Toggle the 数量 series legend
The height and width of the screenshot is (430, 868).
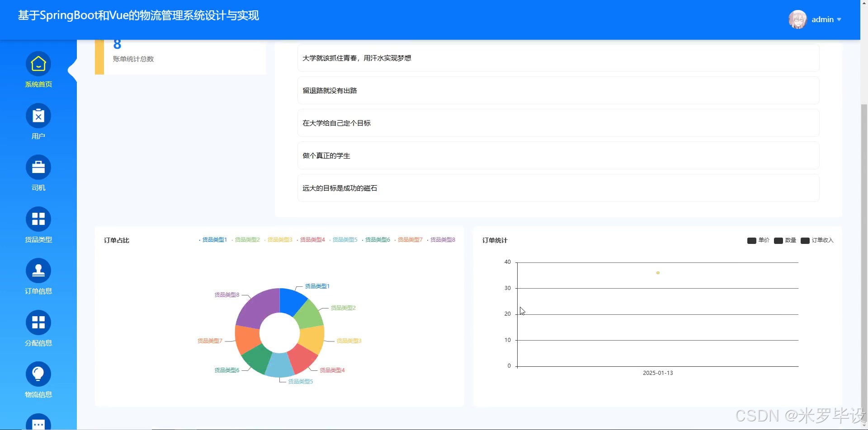(x=785, y=240)
